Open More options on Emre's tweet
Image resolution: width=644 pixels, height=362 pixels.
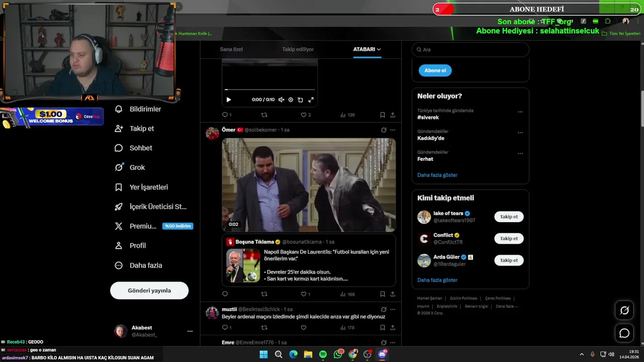(392, 342)
